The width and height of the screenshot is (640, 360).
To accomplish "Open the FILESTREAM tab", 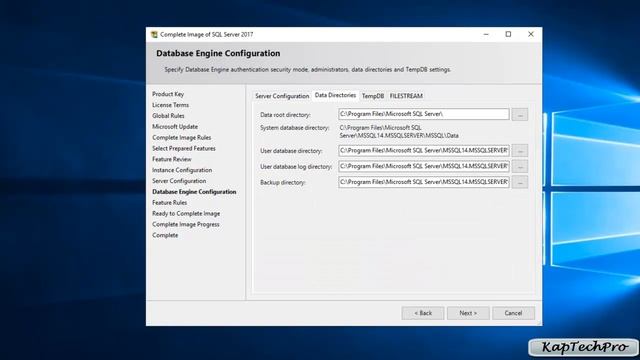I will (406, 96).
